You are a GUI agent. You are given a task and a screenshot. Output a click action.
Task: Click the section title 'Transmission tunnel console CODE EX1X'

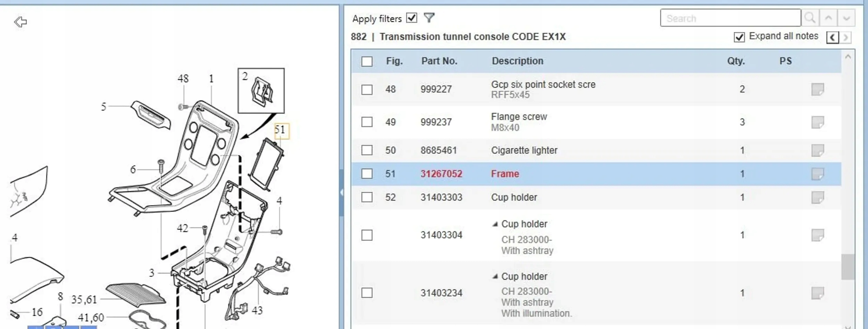[x=473, y=37]
